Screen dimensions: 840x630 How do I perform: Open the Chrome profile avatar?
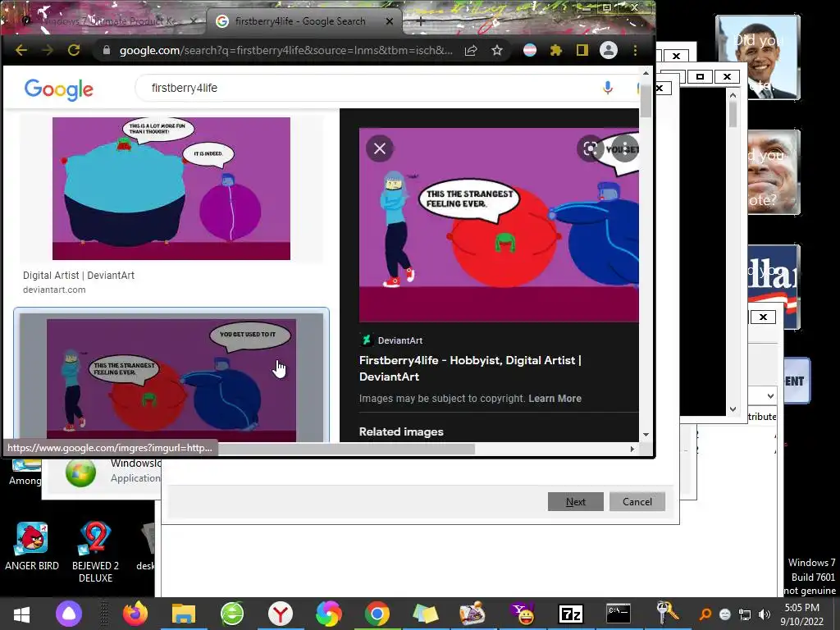coord(609,50)
